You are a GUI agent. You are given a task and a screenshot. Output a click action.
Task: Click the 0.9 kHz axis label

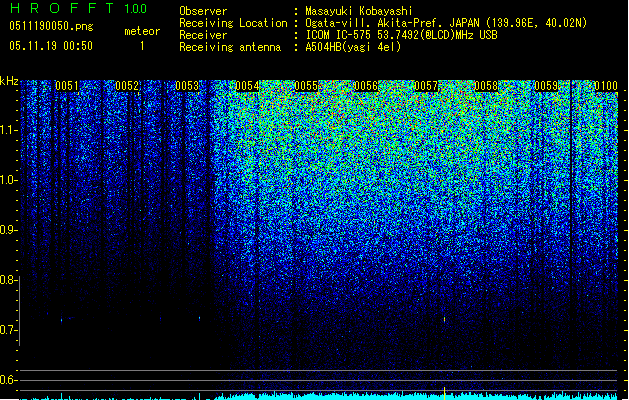[x=8, y=230]
